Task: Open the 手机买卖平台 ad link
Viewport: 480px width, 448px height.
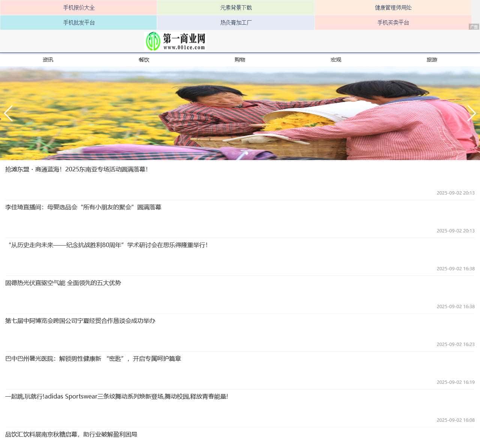Action: (393, 22)
